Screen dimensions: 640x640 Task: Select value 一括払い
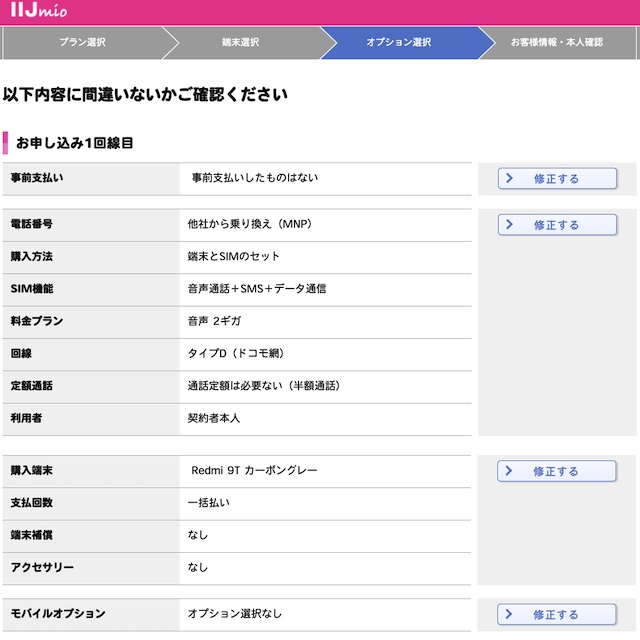pyautogui.click(x=209, y=502)
